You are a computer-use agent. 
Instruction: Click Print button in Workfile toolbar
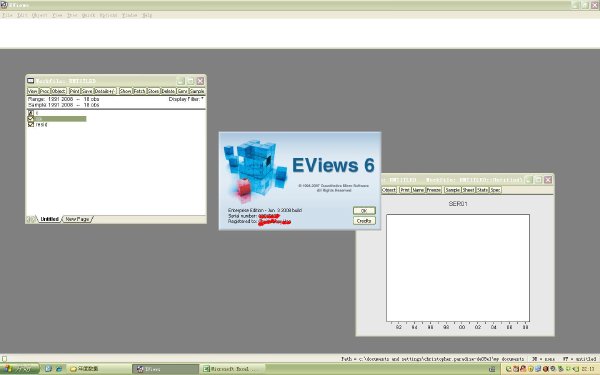click(75, 91)
